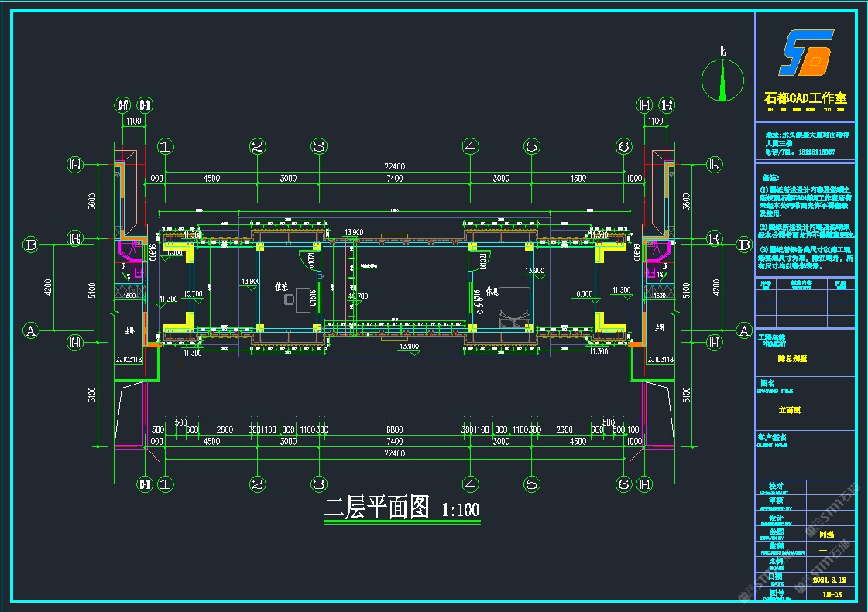Click the orange and blue SD logo
868x612 pixels.
coord(805,53)
